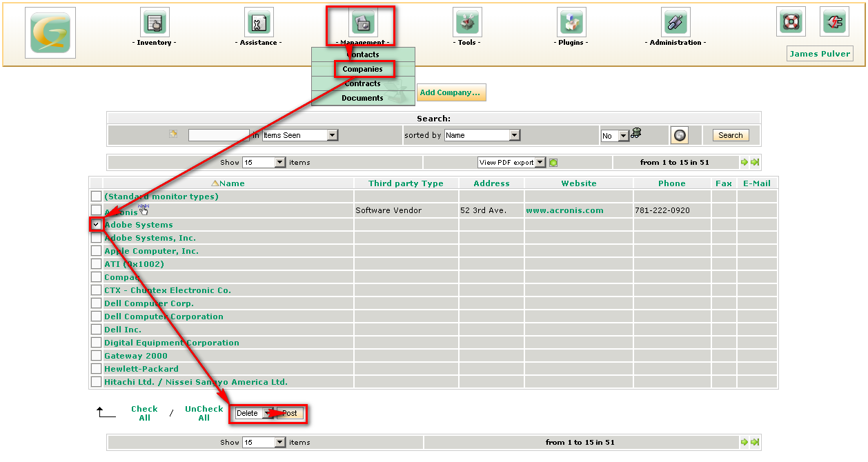Click the Add Company button
The width and height of the screenshot is (868, 462).
pyautogui.click(x=451, y=92)
